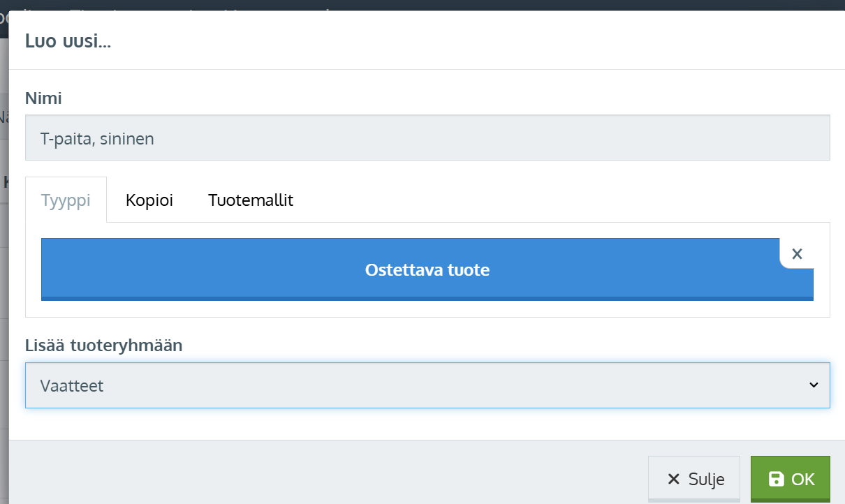Switch to the Tyyppi tab
845x504 pixels.
coord(66,200)
